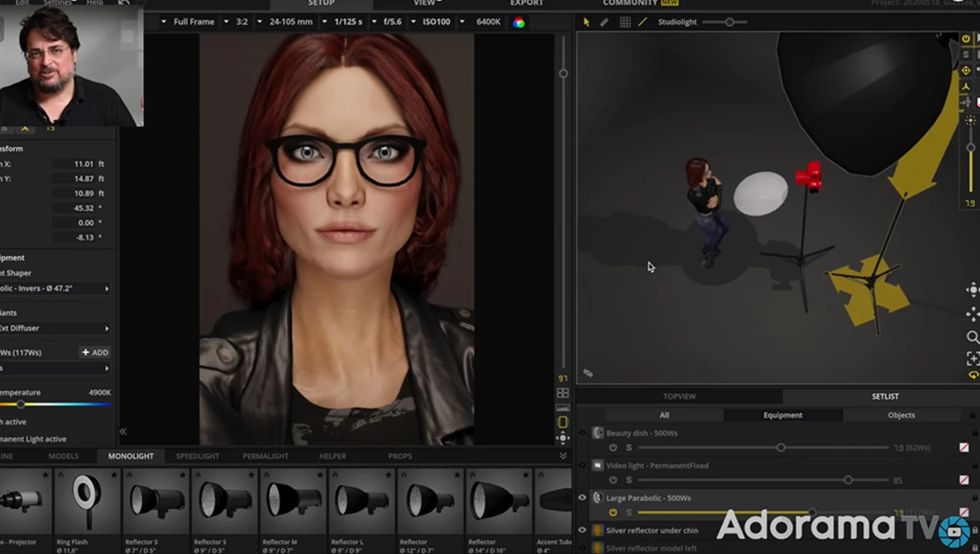Click the pan move view icon
This screenshot has height=554, width=980.
click(973, 314)
